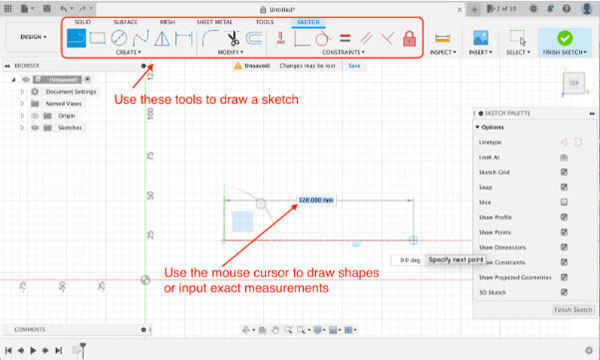Click the green Finish Sketch checkmark
The height and width of the screenshot is (360, 600).
click(565, 38)
